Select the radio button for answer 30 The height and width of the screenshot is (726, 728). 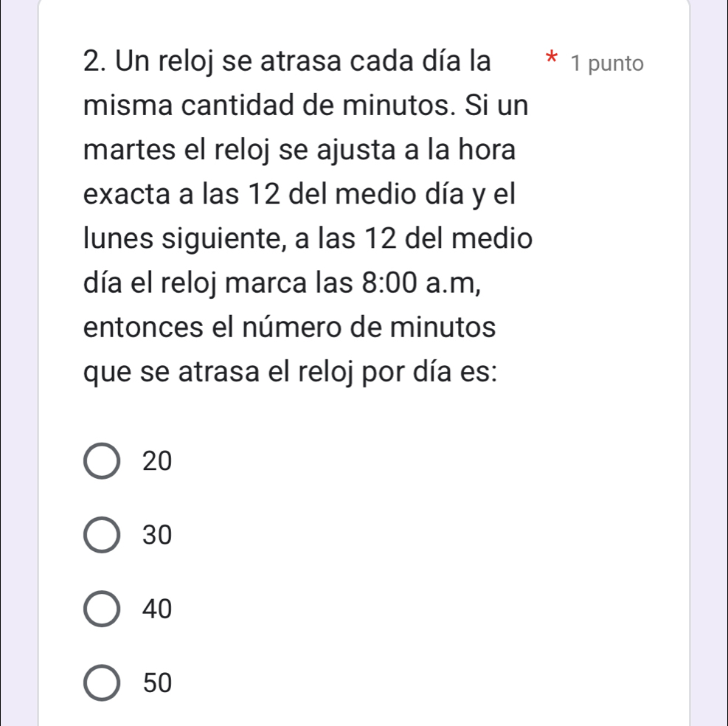102,534
